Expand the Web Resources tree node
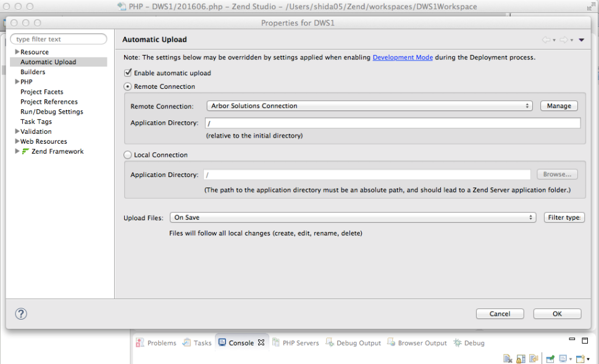The width and height of the screenshot is (599, 364). (x=17, y=141)
